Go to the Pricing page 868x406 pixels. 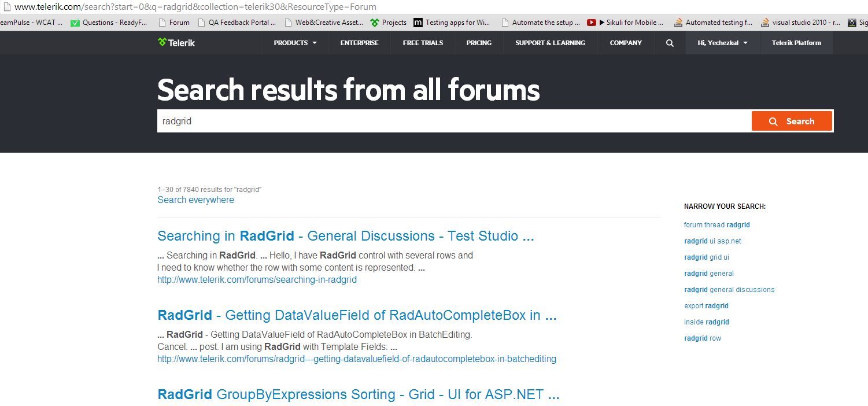[479, 43]
